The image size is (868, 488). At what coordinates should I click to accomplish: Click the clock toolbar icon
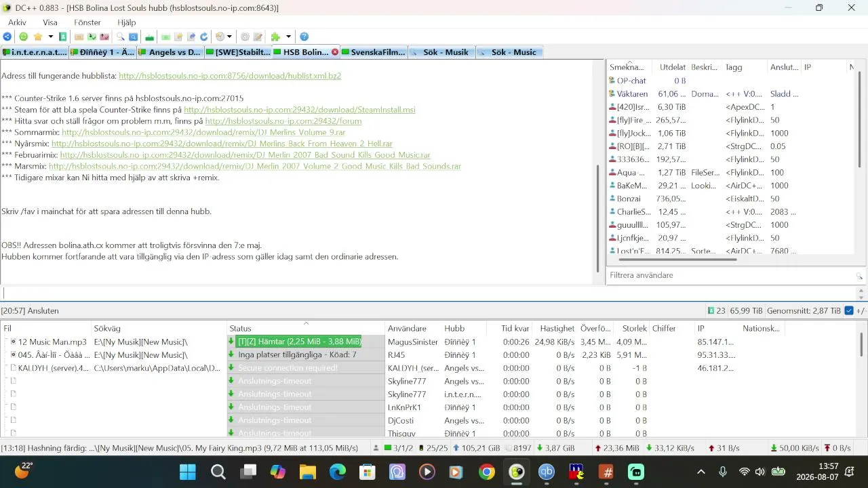220,37
